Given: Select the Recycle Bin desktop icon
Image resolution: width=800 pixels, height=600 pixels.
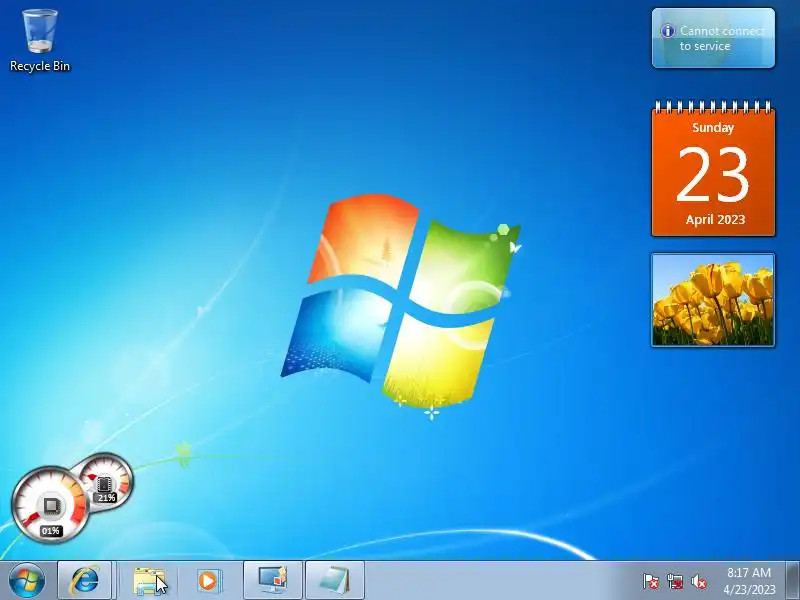Looking at the screenshot, I should click(x=40, y=40).
